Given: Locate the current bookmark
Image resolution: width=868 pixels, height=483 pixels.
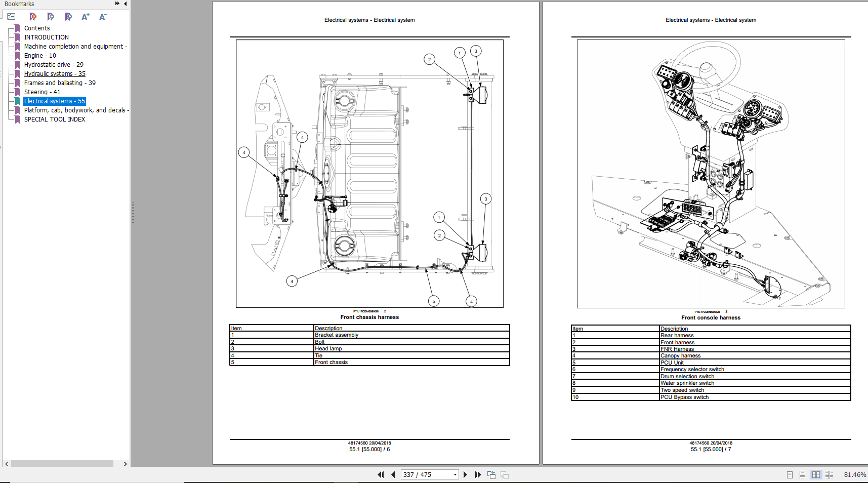Looking at the screenshot, I should click(x=68, y=17).
